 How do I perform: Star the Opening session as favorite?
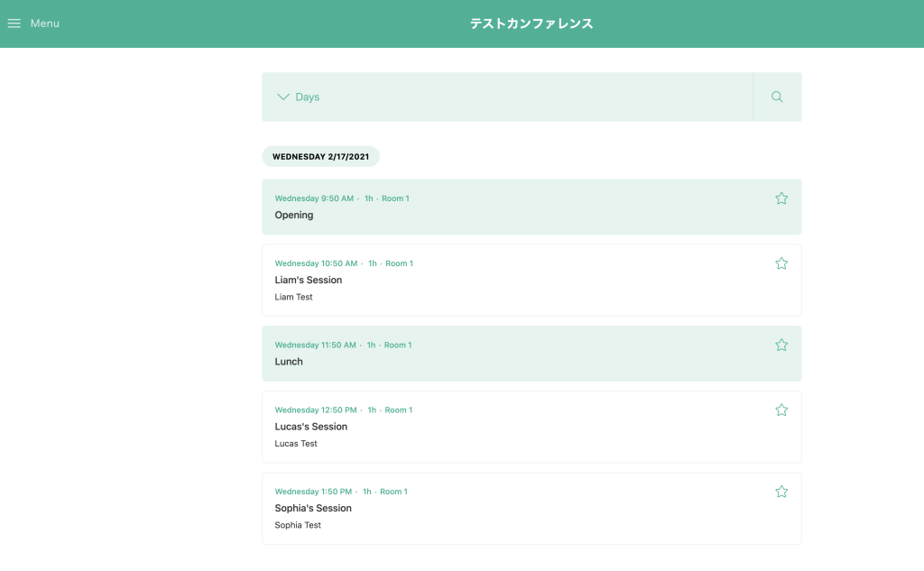point(781,198)
